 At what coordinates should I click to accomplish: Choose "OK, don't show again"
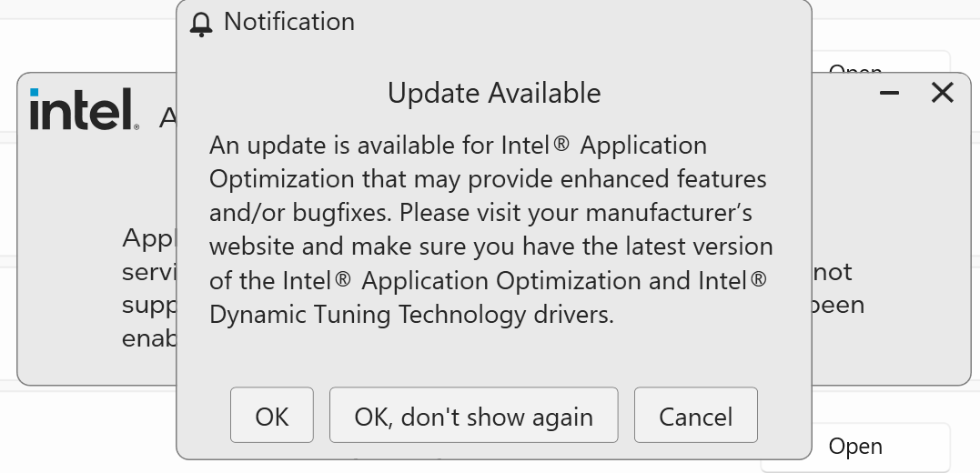[x=473, y=417]
